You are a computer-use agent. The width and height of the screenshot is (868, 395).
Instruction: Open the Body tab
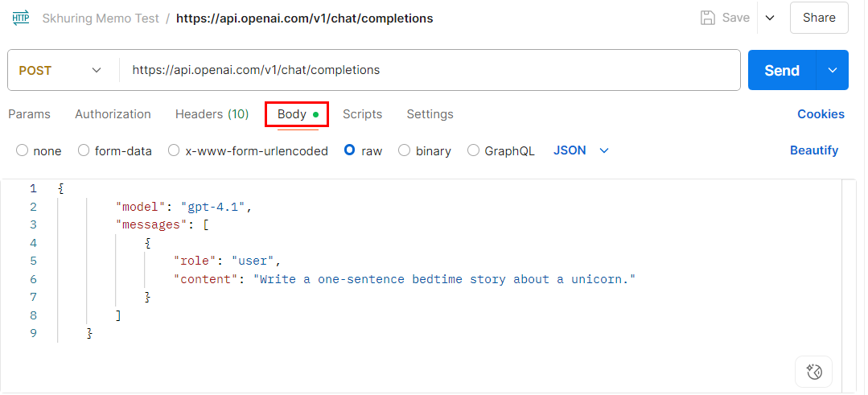pyautogui.click(x=298, y=114)
